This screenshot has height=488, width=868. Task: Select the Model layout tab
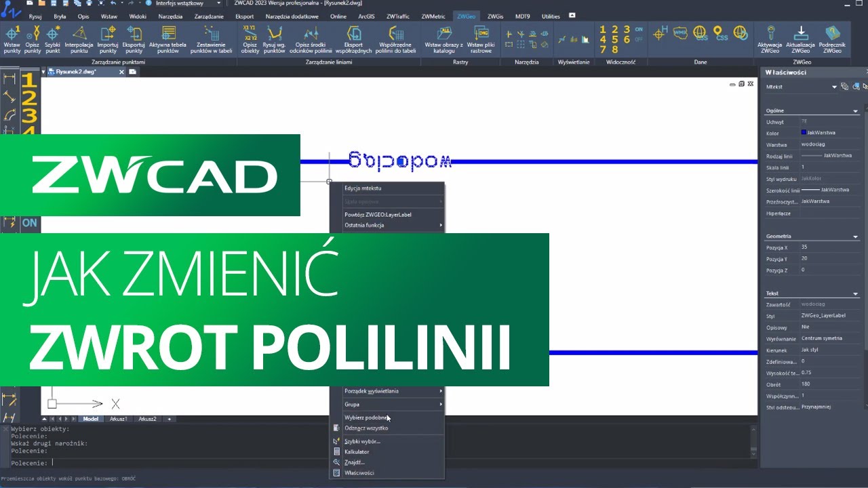point(90,419)
